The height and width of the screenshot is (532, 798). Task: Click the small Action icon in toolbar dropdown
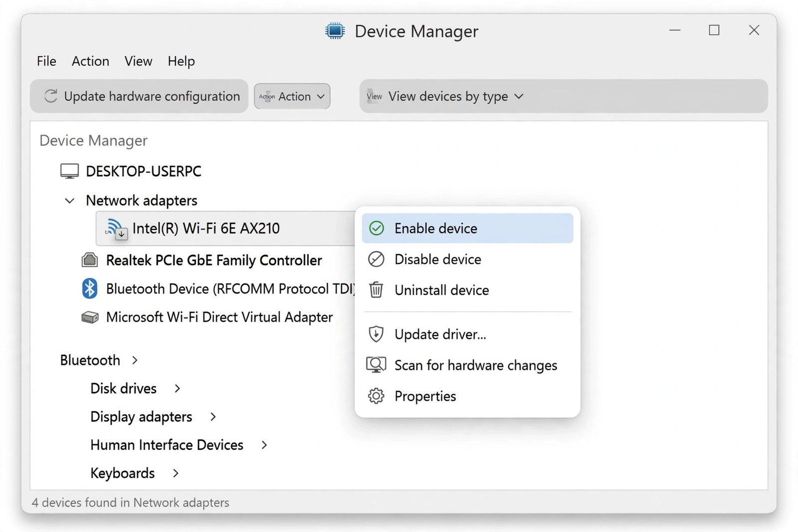(x=267, y=96)
